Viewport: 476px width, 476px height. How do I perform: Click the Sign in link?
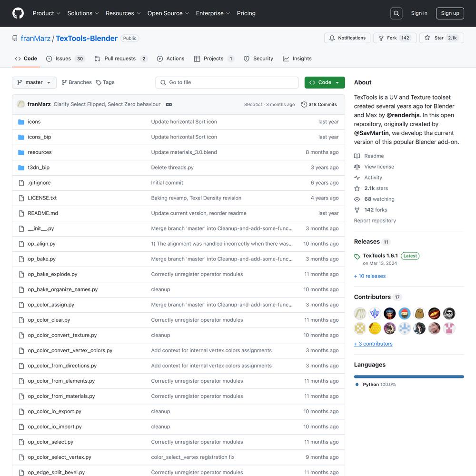(419, 13)
